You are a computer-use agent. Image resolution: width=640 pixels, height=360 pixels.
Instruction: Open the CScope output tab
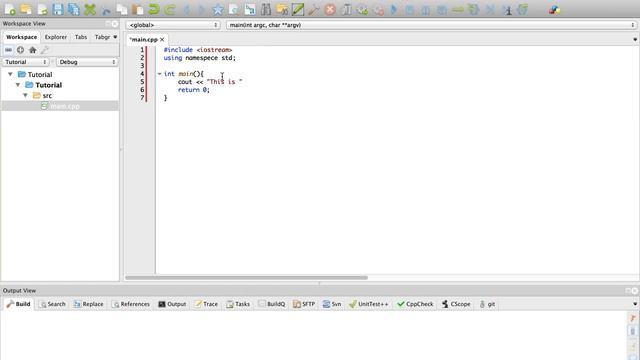(456, 304)
